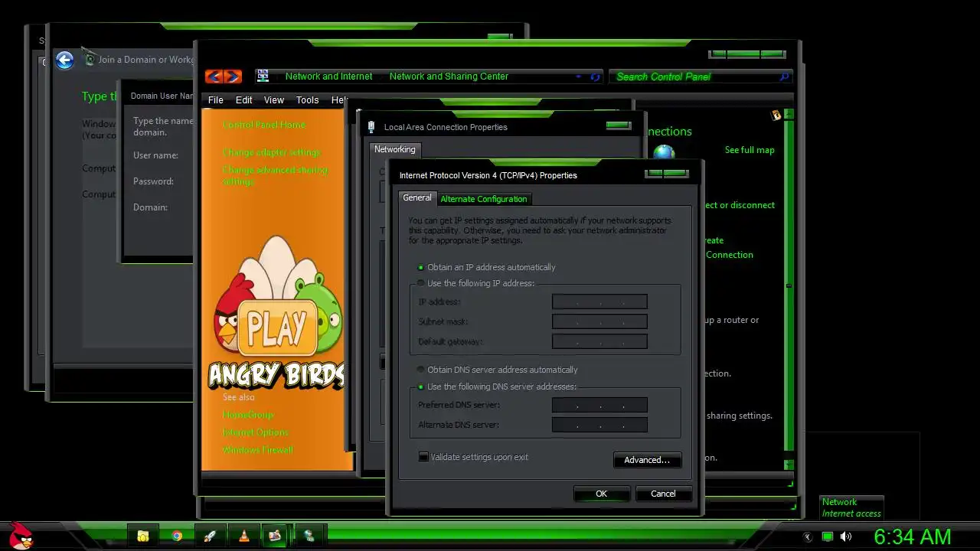Click the network users icon on taskbar
This screenshot has height=551, width=980.
click(x=309, y=536)
